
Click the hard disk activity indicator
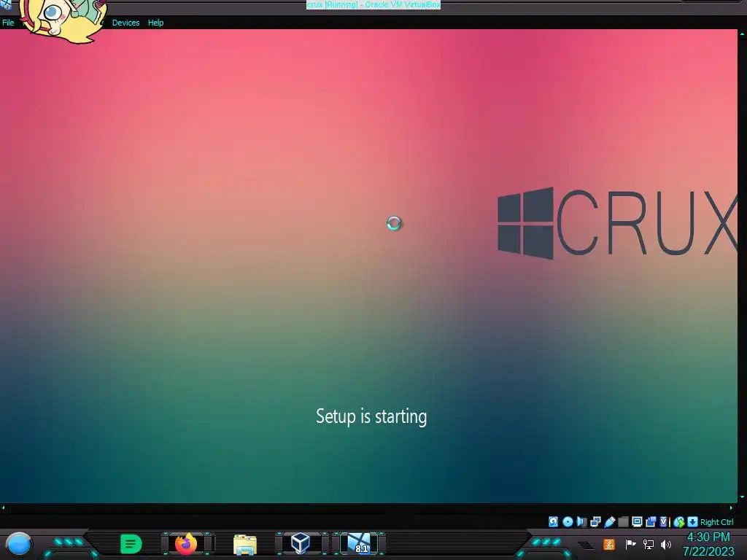553,522
